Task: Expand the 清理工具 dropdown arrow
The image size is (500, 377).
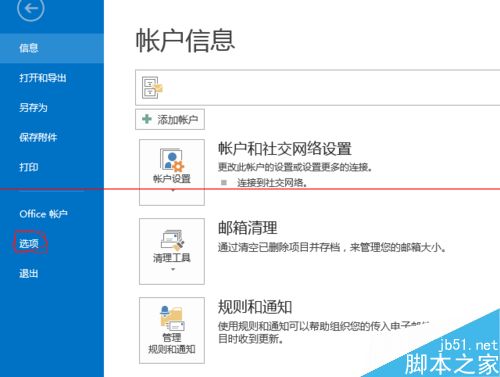Action: point(173,269)
